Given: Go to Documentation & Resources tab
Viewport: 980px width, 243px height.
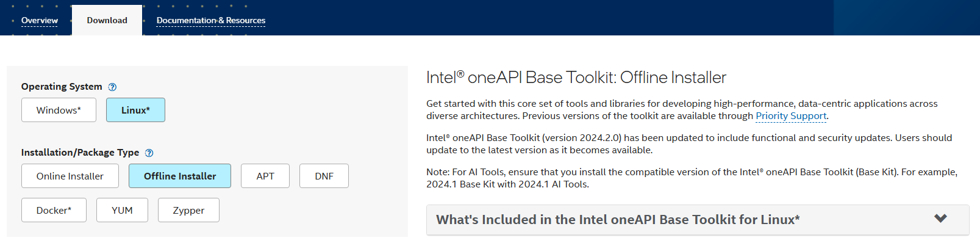Looking at the screenshot, I should pyautogui.click(x=211, y=20).
